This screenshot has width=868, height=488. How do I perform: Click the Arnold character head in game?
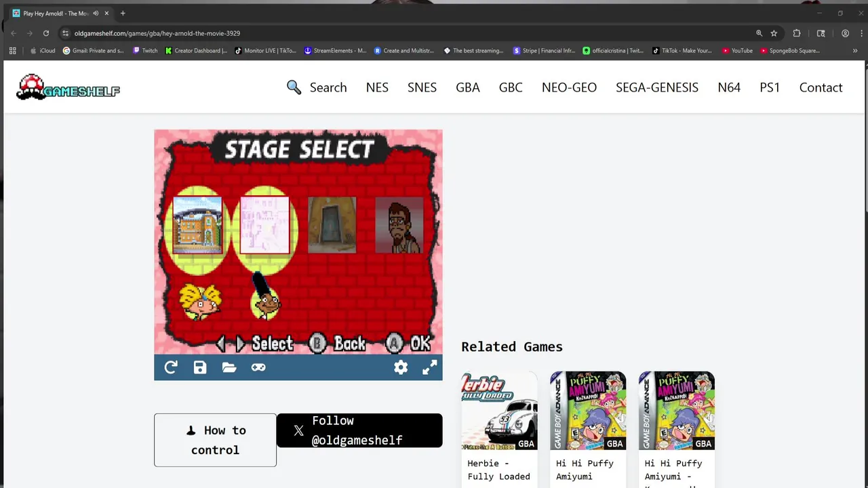[200, 302]
